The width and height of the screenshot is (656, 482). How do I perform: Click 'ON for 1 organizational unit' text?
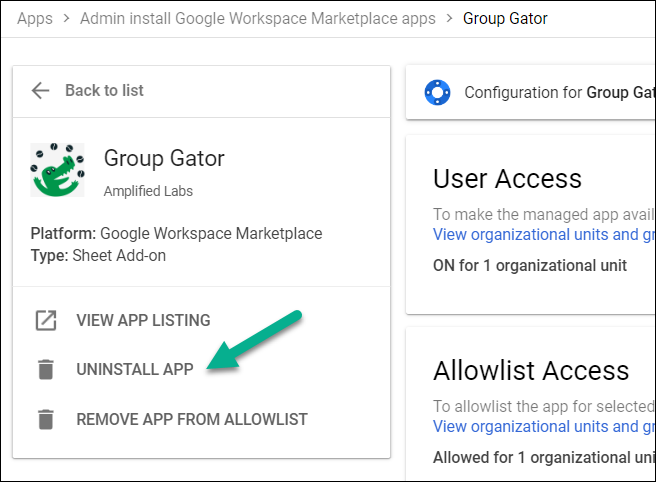(x=530, y=266)
